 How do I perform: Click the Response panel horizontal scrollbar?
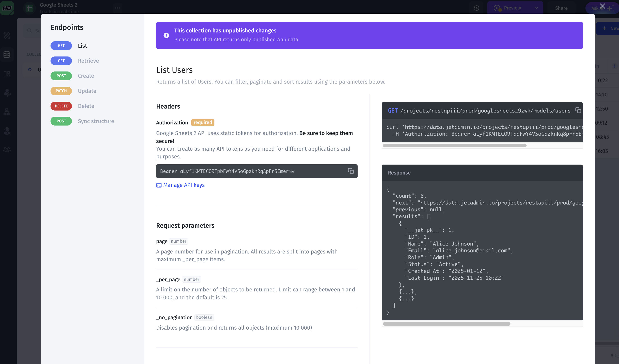tap(446, 324)
